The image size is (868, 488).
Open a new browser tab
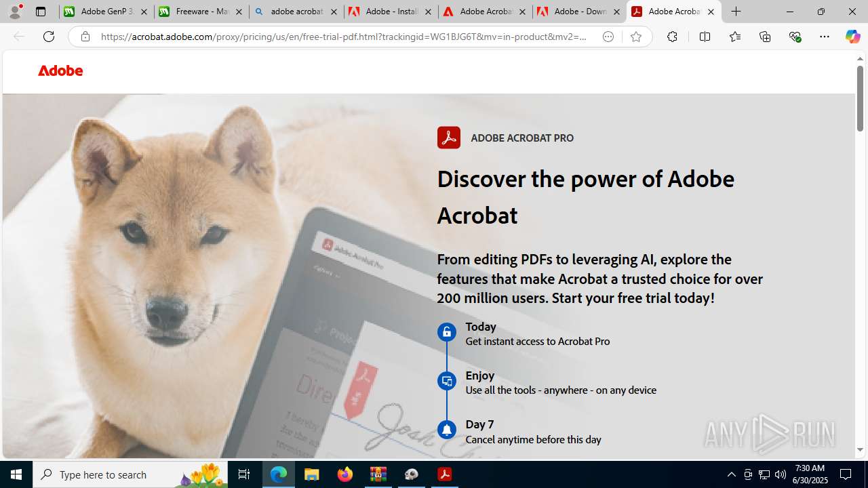(x=736, y=12)
